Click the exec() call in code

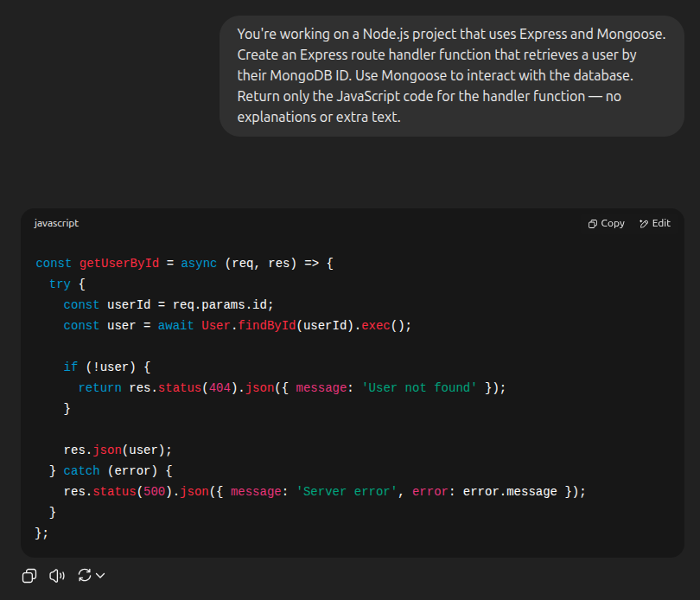[383, 325]
